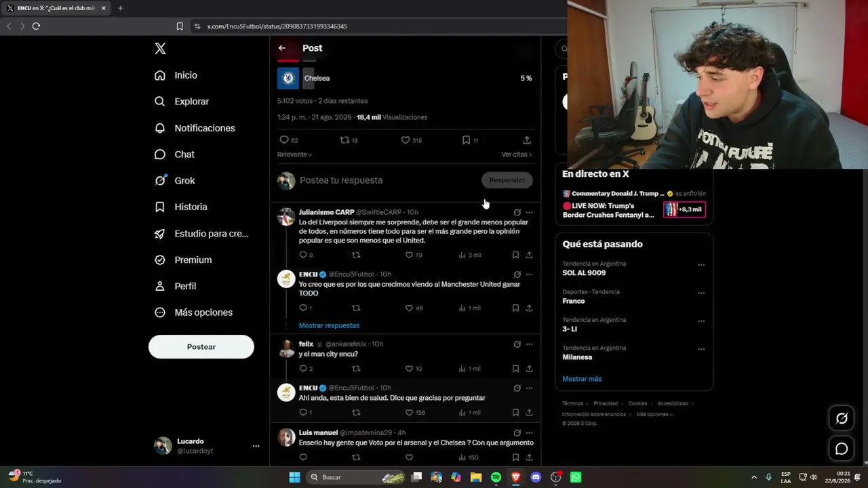Reply to felix's man city comment
This screenshot has height=488, width=868.
coord(303,369)
